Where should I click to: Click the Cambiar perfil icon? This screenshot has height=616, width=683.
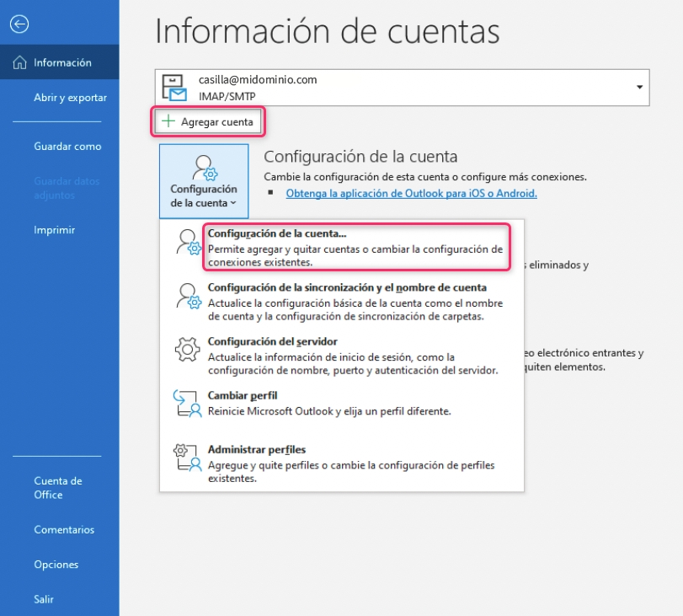click(x=187, y=404)
